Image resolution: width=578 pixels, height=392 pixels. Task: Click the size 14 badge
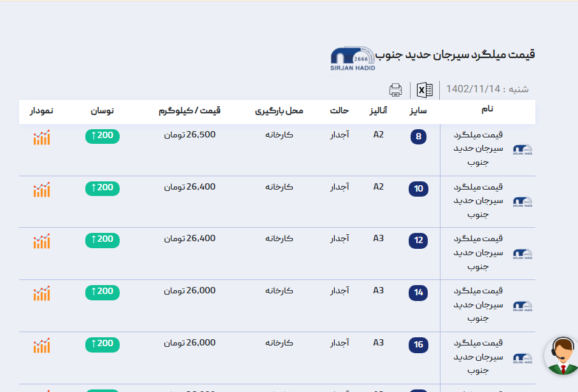418,293
